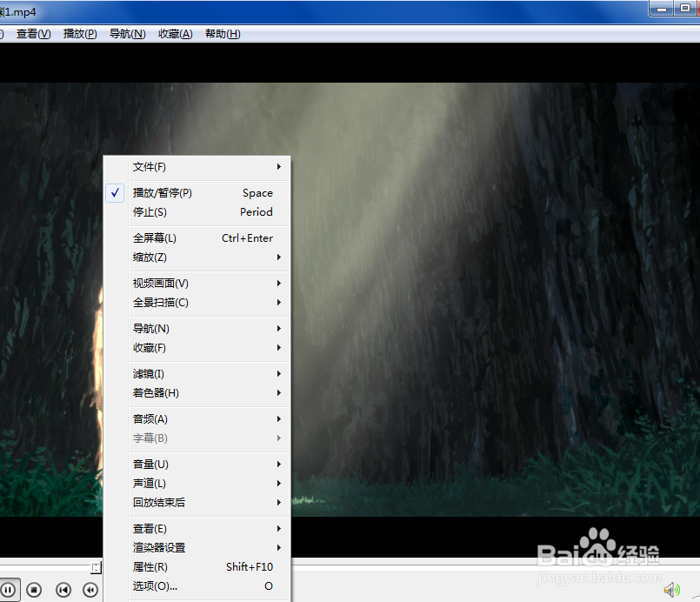Expand the 文件(F) submenu
The image size is (700, 602).
coord(197,167)
